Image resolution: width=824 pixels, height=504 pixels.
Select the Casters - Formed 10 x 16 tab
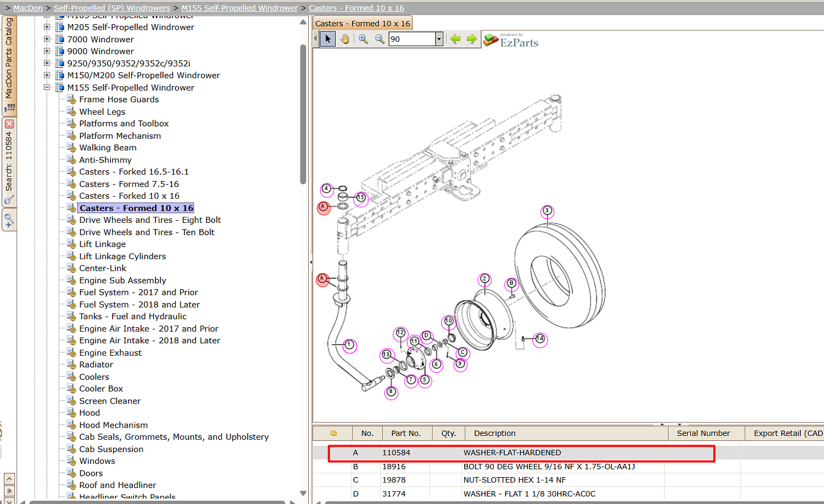[x=363, y=24]
